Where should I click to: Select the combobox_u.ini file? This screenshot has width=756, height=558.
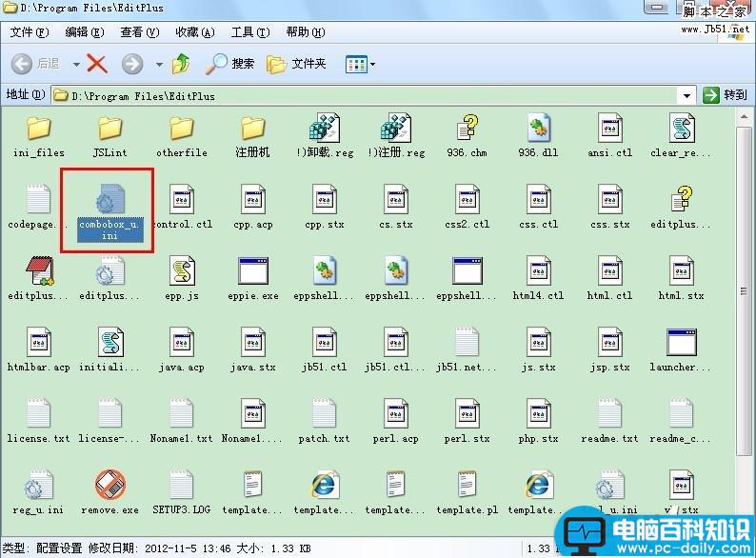click(x=109, y=210)
